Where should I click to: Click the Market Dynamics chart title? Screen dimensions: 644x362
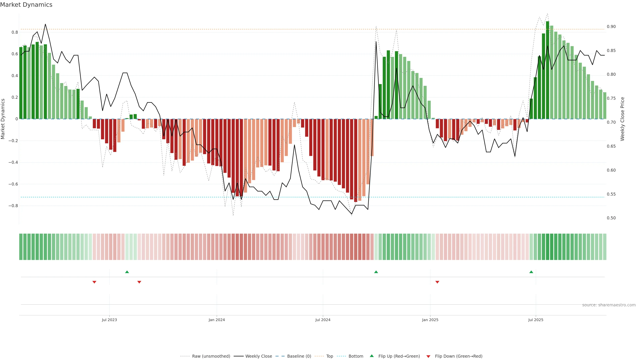(x=26, y=5)
